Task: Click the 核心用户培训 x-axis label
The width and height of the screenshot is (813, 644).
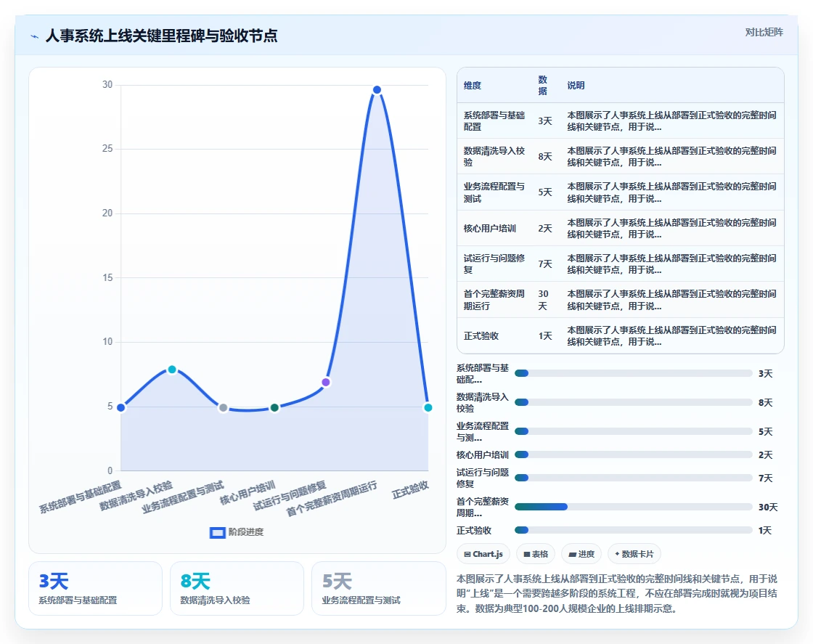Action: tap(248, 493)
